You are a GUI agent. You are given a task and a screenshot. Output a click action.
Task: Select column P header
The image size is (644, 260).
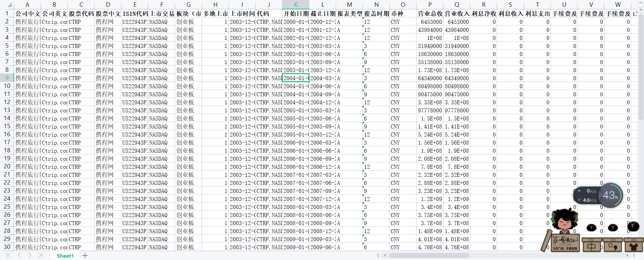pyautogui.click(x=430, y=4)
